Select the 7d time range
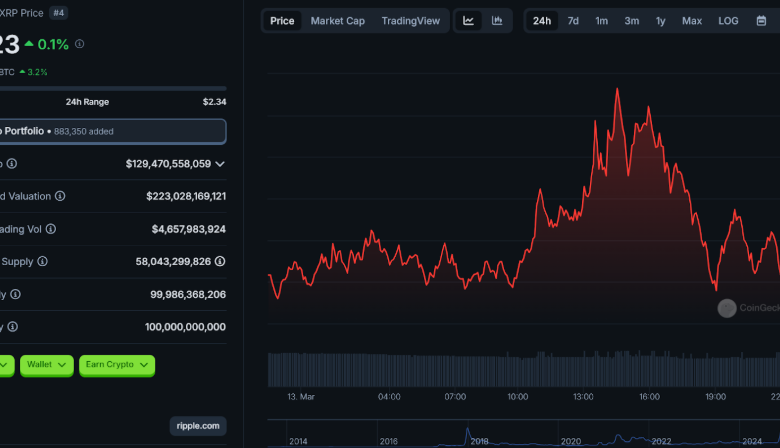 [x=573, y=21]
